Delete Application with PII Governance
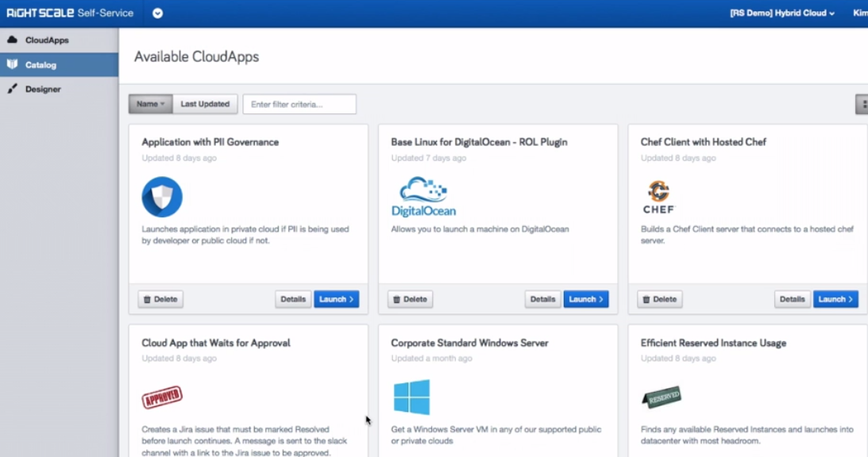This screenshot has width=868, height=457. coord(160,299)
